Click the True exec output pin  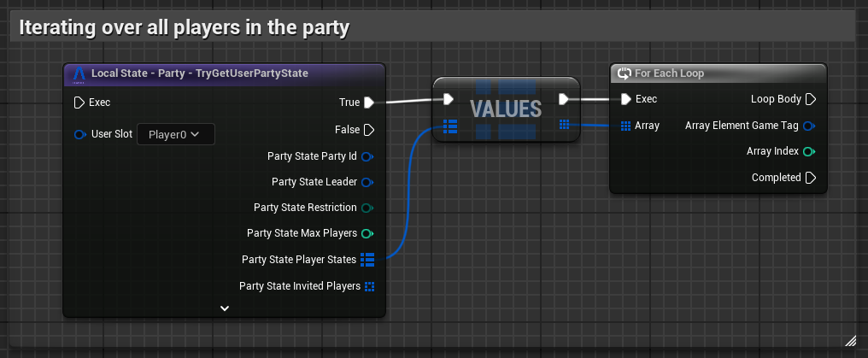click(x=369, y=103)
